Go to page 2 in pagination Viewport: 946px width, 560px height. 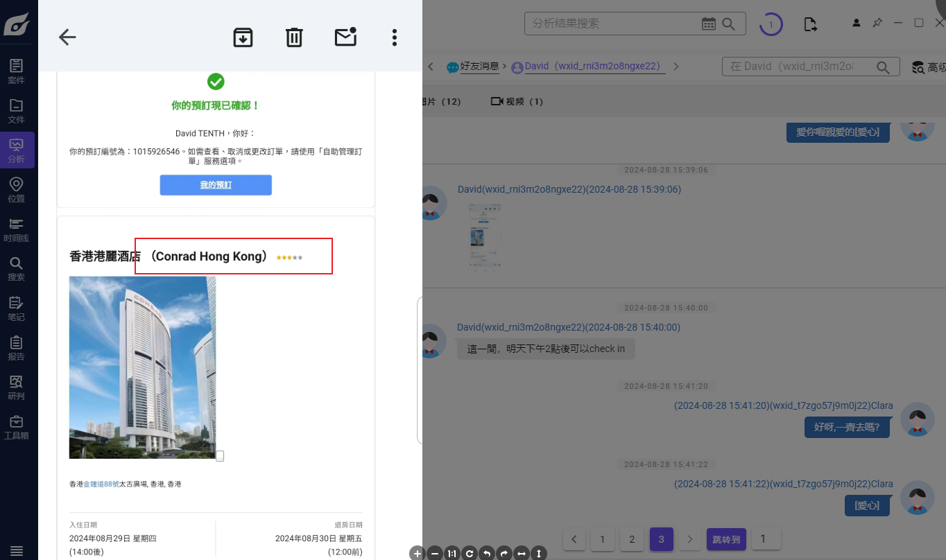coord(632,539)
